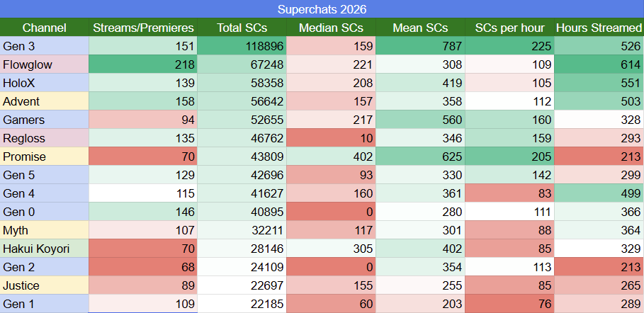Select Regloss median SCs value 10
The image size is (644, 313).
[x=331, y=138]
